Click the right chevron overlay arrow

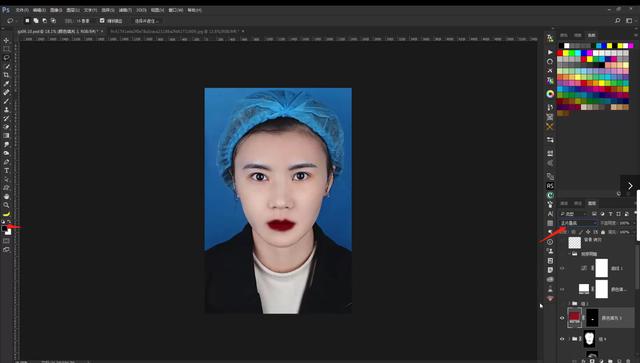pyautogui.click(x=630, y=186)
